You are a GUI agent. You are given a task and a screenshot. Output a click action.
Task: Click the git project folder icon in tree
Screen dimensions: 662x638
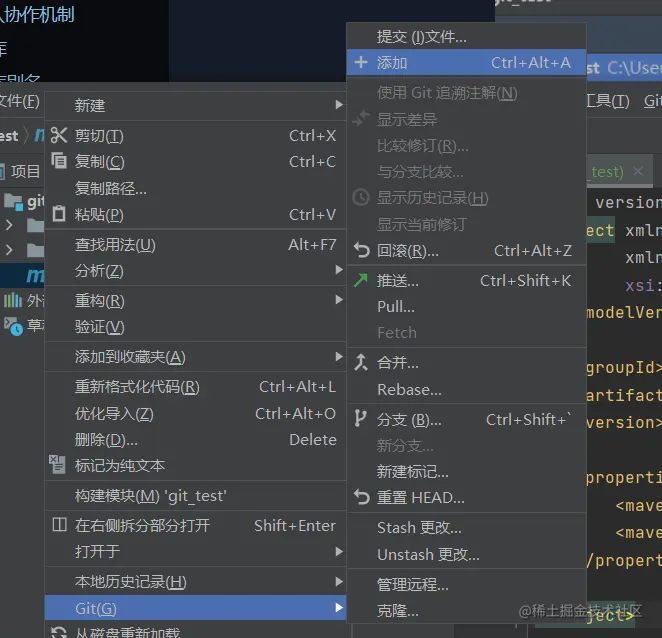14,202
